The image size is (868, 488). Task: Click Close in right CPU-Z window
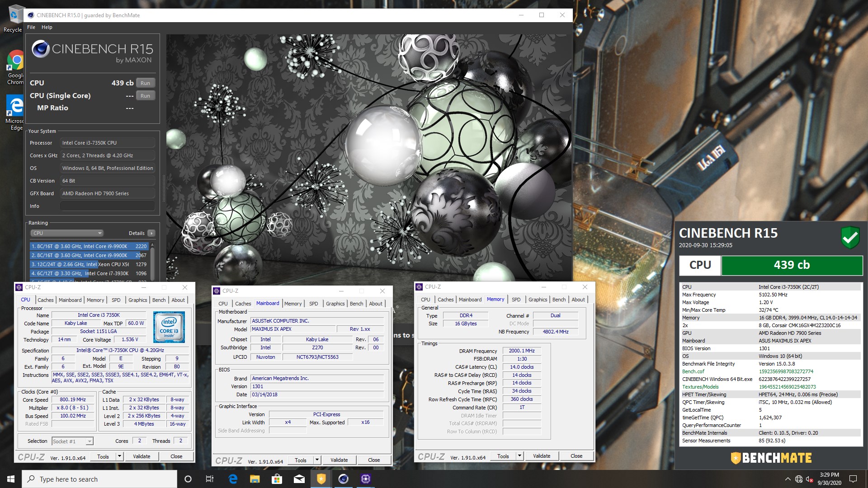click(576, 456)
